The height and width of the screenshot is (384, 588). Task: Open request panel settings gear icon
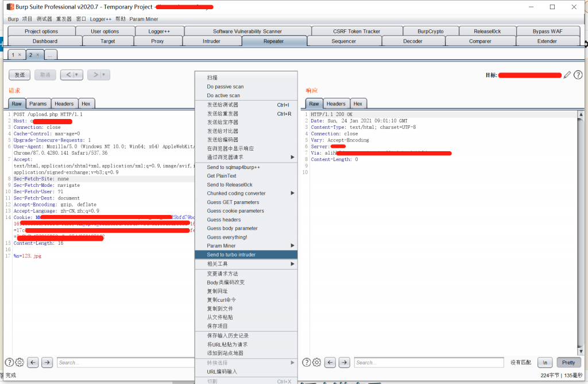pyautogui.click(x=20, y=362)
